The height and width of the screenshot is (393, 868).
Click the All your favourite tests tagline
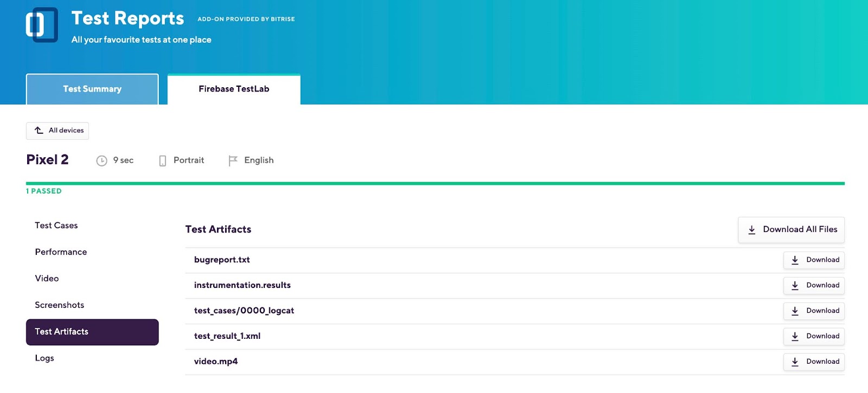142,40
